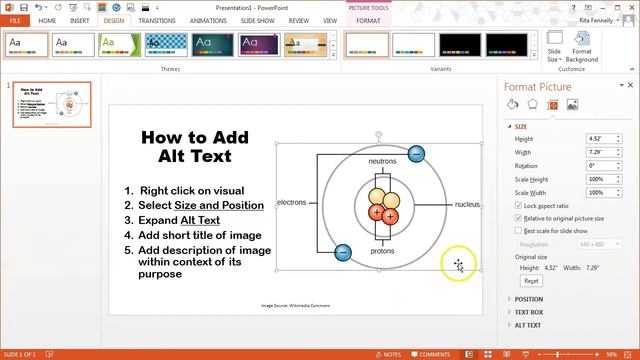Image resolution: width=640 pixels, height=360 pixels.
Task: Switch to Slide Sorter view
Action: click(x=488, y=354)
